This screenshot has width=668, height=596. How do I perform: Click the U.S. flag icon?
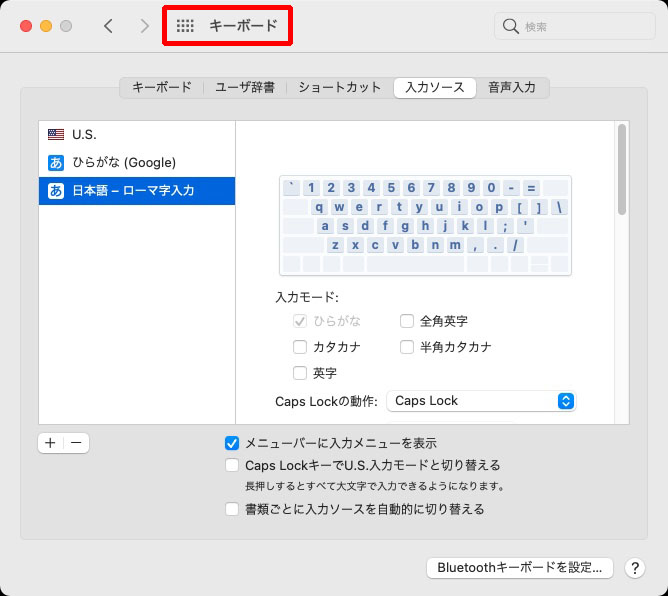(56, 135)
